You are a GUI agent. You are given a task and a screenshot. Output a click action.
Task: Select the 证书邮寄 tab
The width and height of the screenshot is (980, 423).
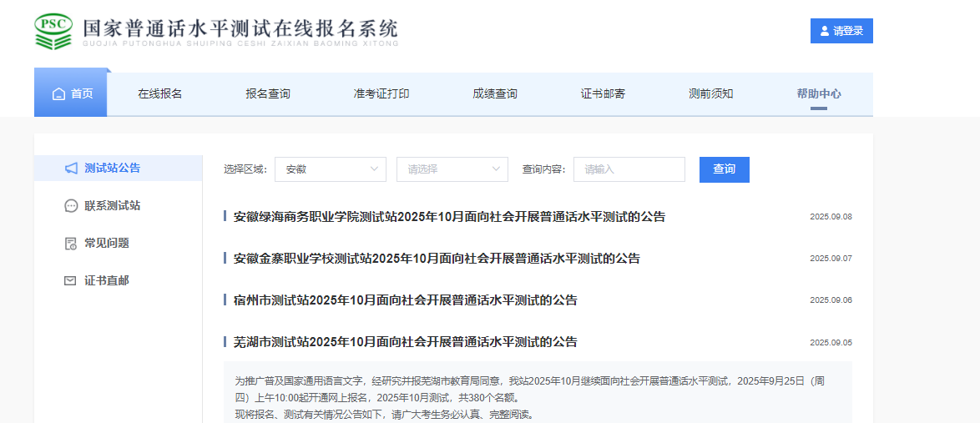603,93
